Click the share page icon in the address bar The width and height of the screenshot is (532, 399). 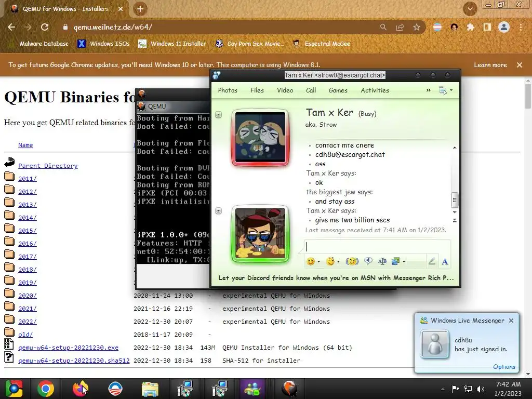pos(400,27)
